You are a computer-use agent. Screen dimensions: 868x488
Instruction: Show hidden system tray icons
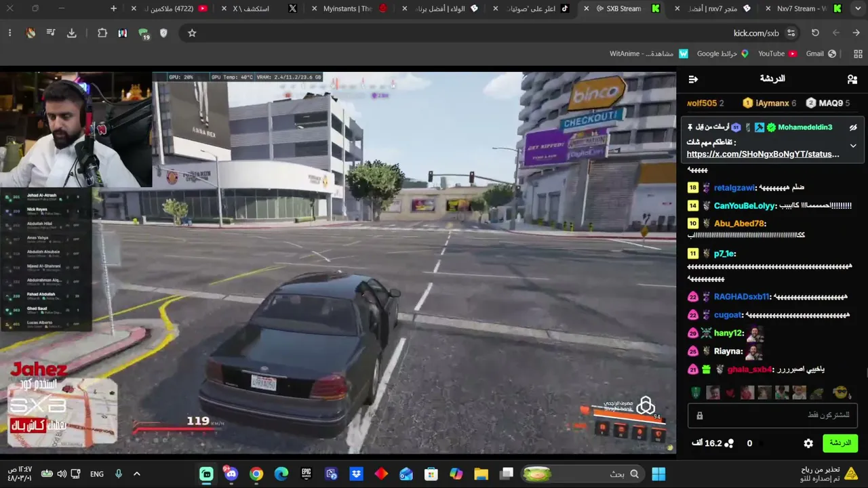pyautogui.click(x=137, y=474)
